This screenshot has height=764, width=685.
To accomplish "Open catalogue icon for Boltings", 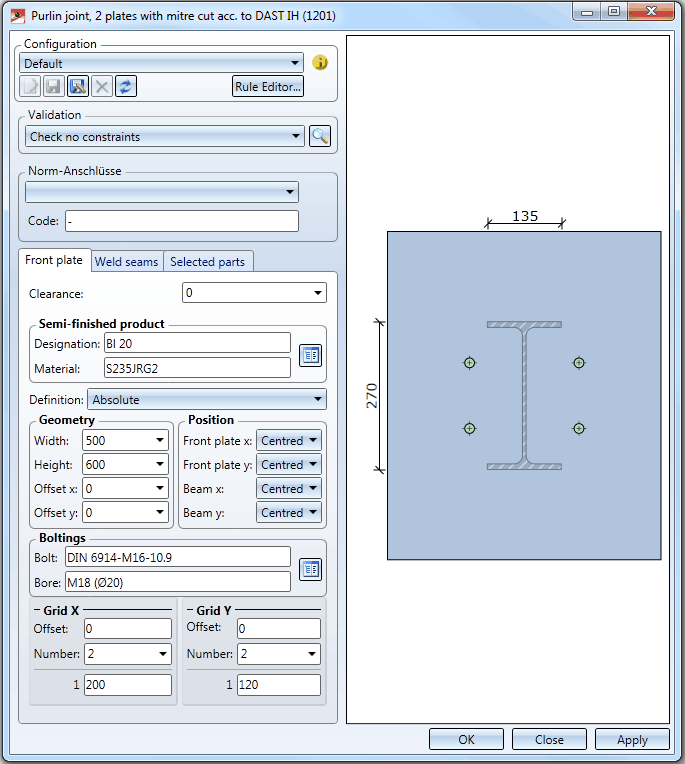I will point(310,569).
